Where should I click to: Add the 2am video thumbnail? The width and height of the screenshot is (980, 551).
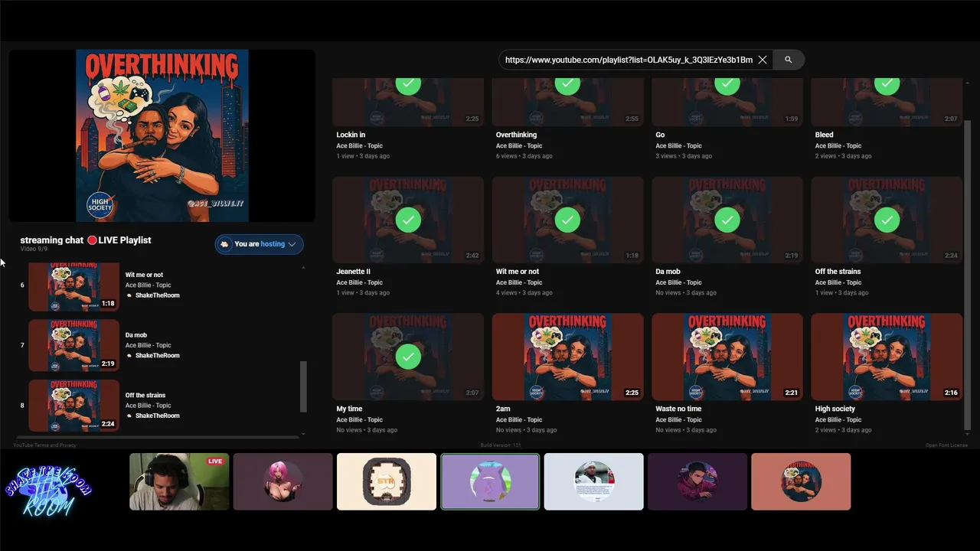(x=567, y=357)
